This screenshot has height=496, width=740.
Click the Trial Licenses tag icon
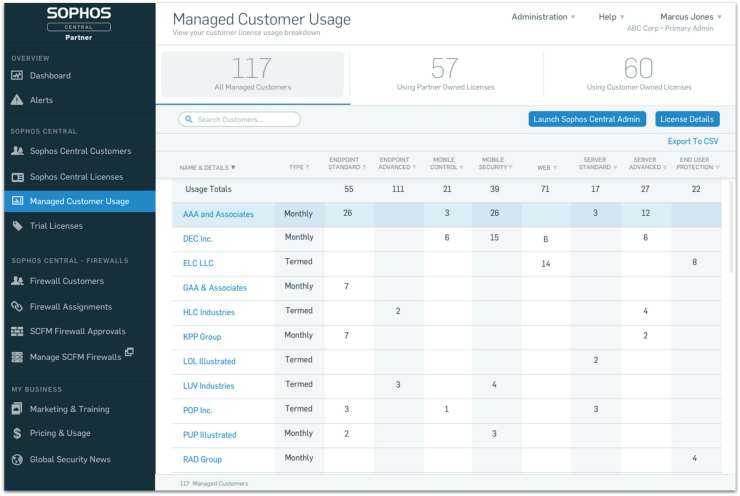tap(17, 226)
